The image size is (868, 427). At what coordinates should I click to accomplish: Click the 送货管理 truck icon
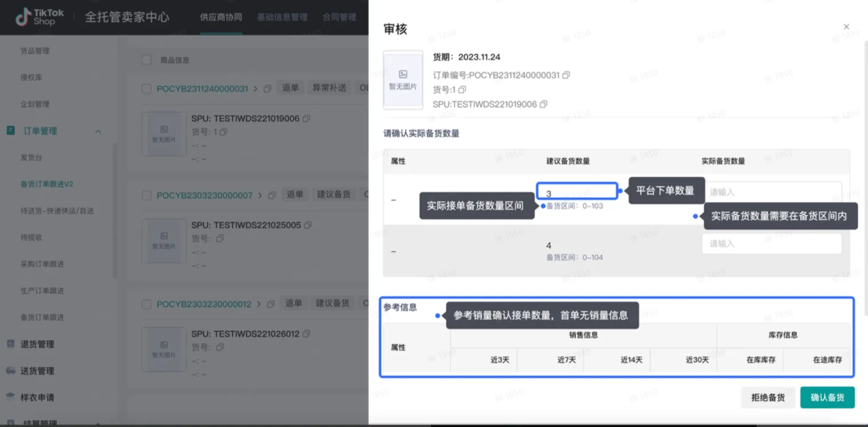pos(10,371)
